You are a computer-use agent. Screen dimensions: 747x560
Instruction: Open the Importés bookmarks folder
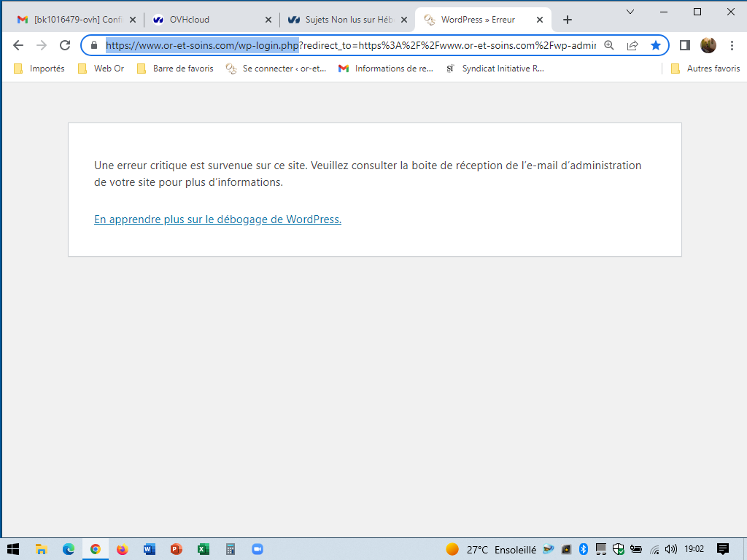click(40, 69)
